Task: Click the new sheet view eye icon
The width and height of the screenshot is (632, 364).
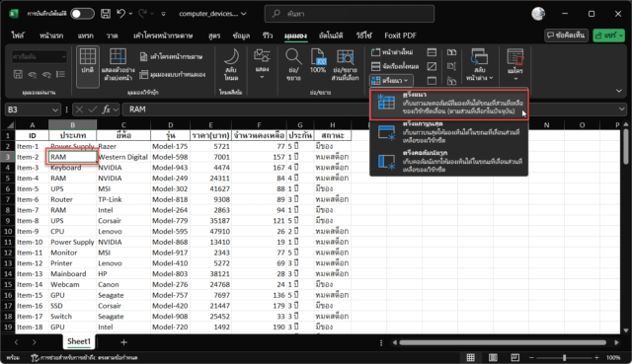Action: [46, 74]
